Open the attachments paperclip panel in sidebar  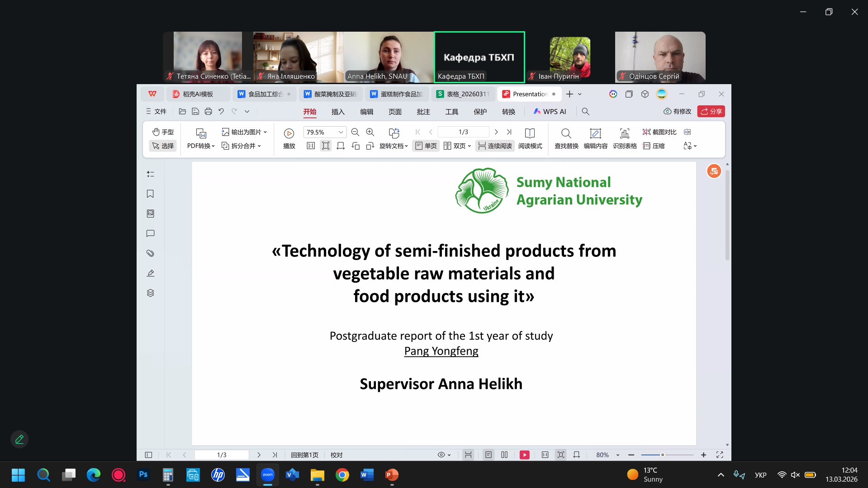click(x=151, y=253)
